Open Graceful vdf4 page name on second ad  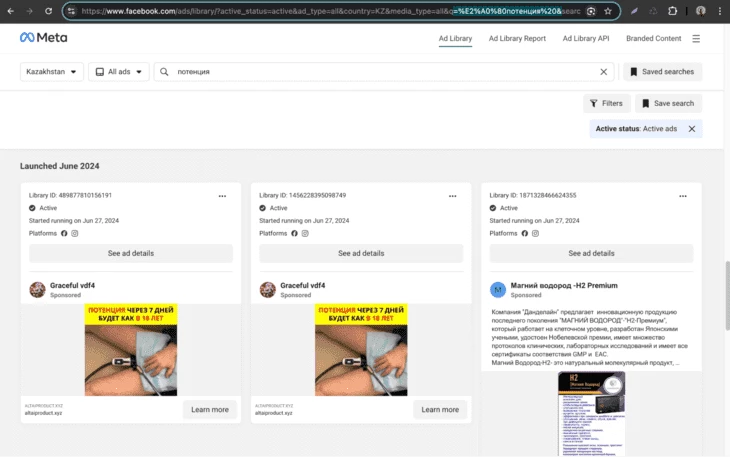303,285
